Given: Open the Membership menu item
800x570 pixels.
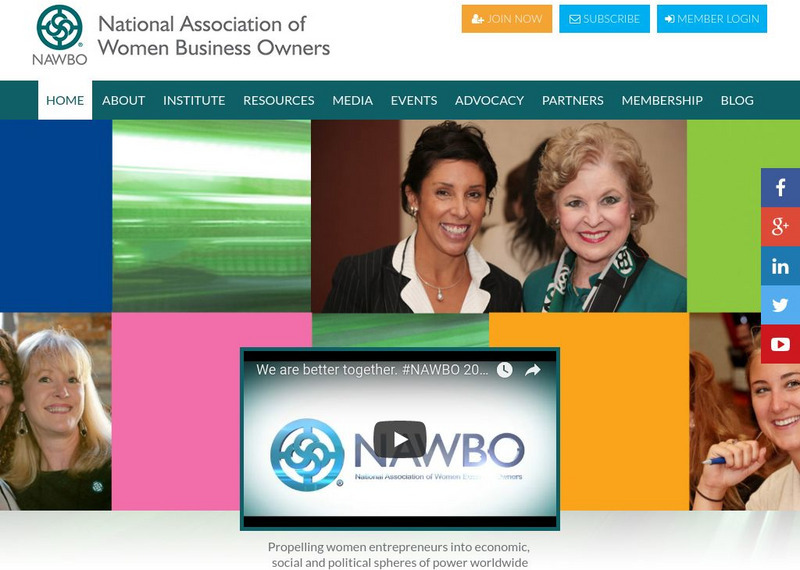Looking at the screenshot, I should [x=662, y=100].
